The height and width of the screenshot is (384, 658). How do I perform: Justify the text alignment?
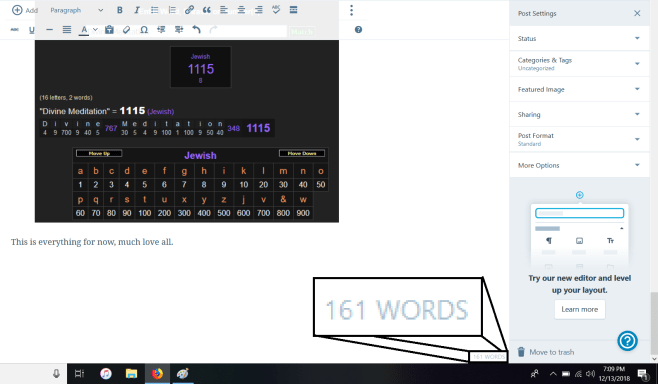(x=67, y=30)
